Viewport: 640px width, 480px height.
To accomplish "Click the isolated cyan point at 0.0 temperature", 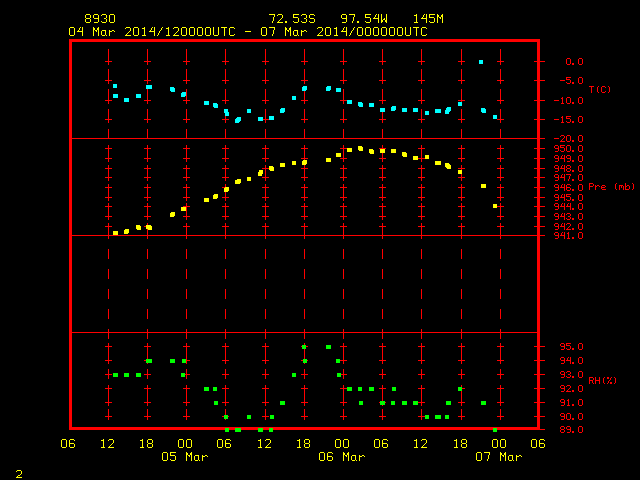I will click(481, 62).
